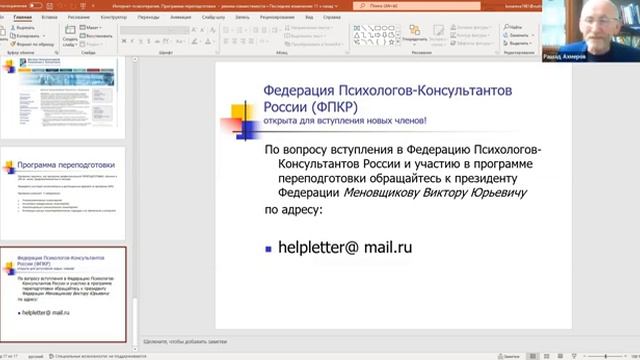This screenshot has width=640, height=360.
Task: Select the triangle shape in gallery
Action: [x=357, y=35]
